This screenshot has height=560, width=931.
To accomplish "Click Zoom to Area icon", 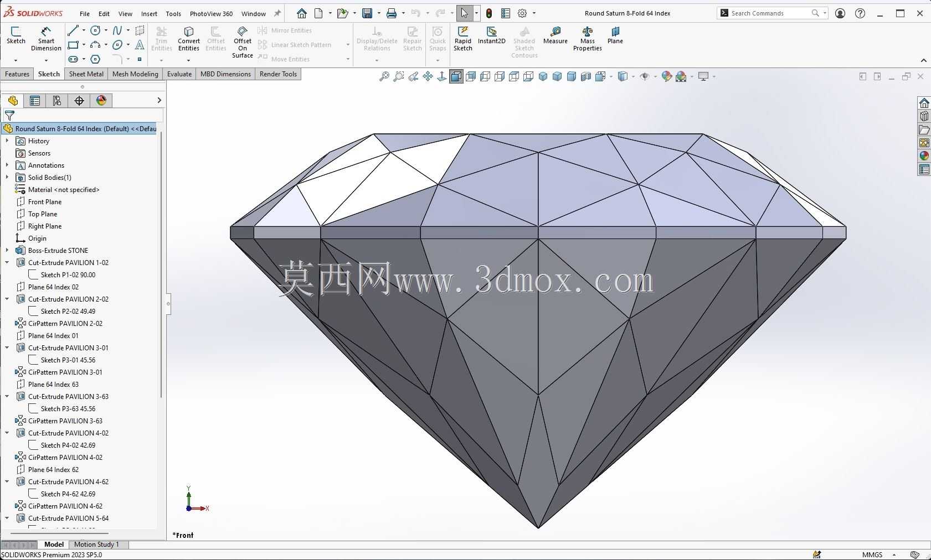I will [x=398, y=76].
